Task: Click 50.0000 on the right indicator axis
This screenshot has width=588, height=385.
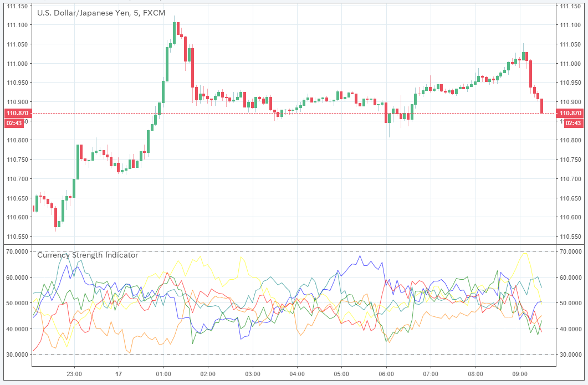Action: [x=571, y=303]
